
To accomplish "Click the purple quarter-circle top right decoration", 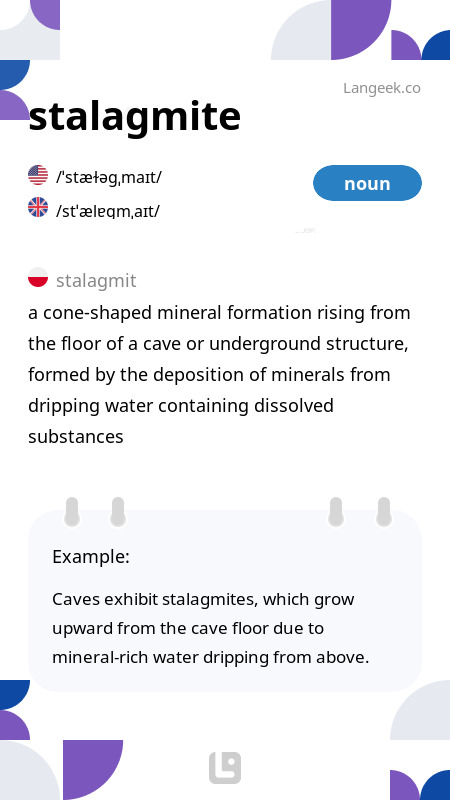I will coord(361,30).
